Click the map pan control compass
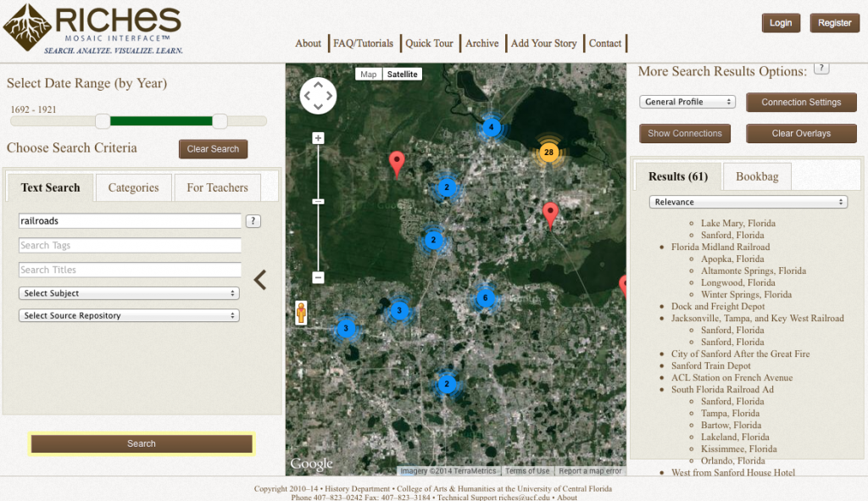The height and width of the screenshot is (501, 868). (318, 96)
